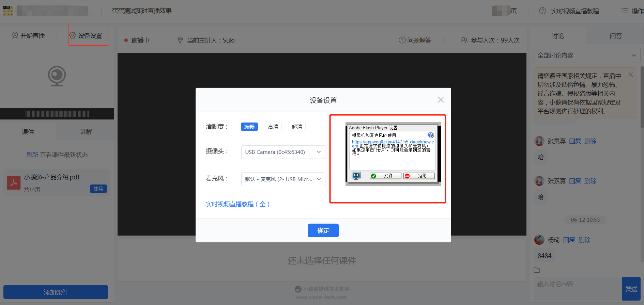Switch to the 讲解 tab
This screenshot has width=644, height=305.
pyautogui.click(x=86, y=132)
